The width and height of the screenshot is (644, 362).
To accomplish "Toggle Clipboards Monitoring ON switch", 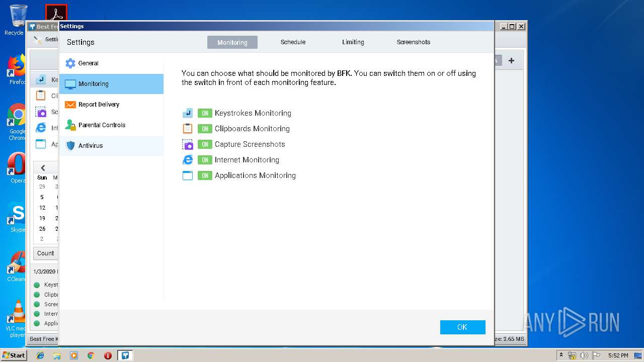I will (x=205, y=129).
